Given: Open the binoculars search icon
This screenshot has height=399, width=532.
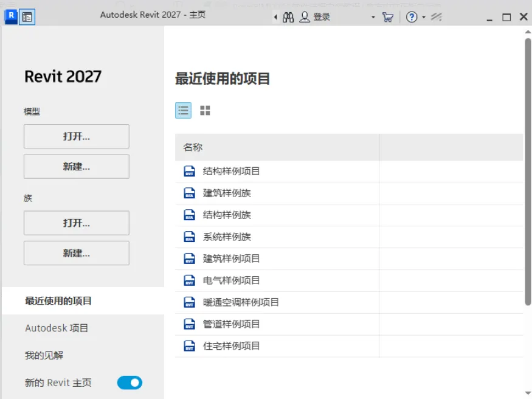Looking at the screenshot, I should 288,17.
